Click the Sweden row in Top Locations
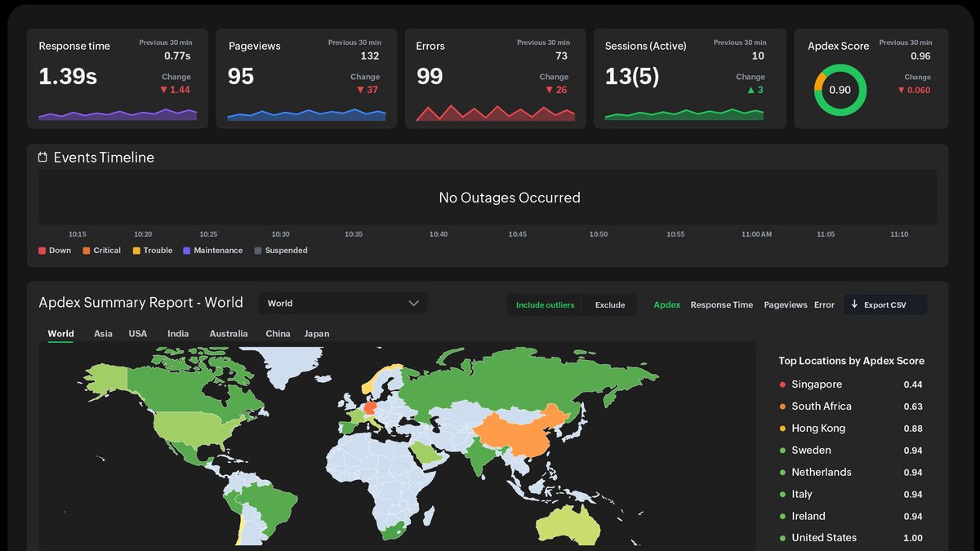 tap(851, 451)
